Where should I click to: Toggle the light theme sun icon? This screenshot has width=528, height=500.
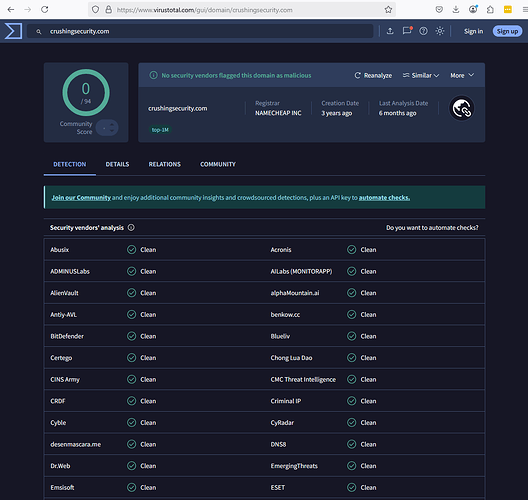point(440,31)
